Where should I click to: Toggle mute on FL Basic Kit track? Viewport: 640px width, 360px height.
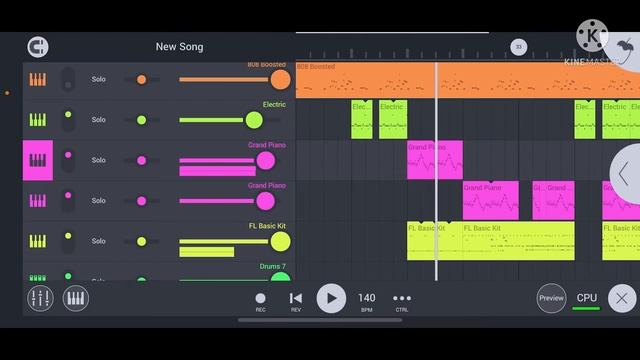click(68, 241)
